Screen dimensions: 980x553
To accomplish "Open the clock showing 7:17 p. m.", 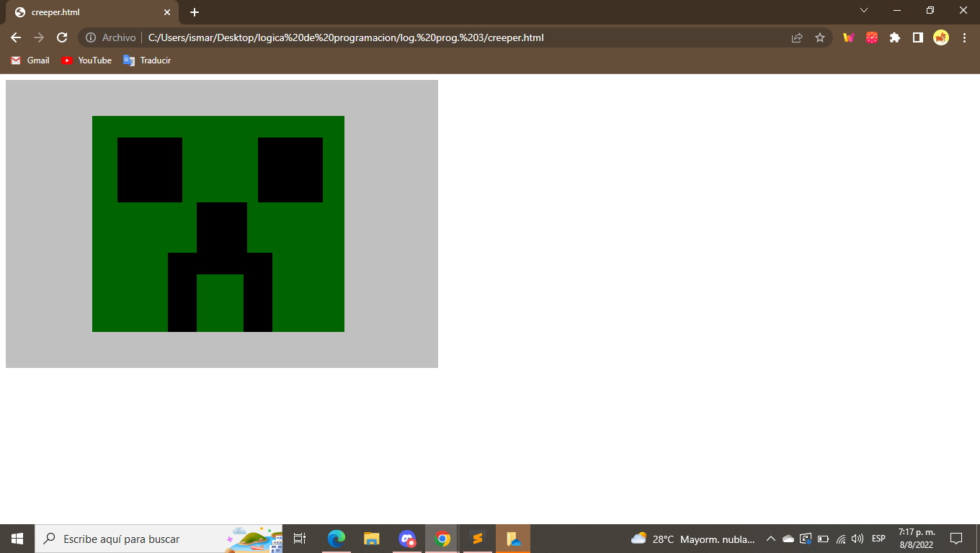I will [917, 539].
